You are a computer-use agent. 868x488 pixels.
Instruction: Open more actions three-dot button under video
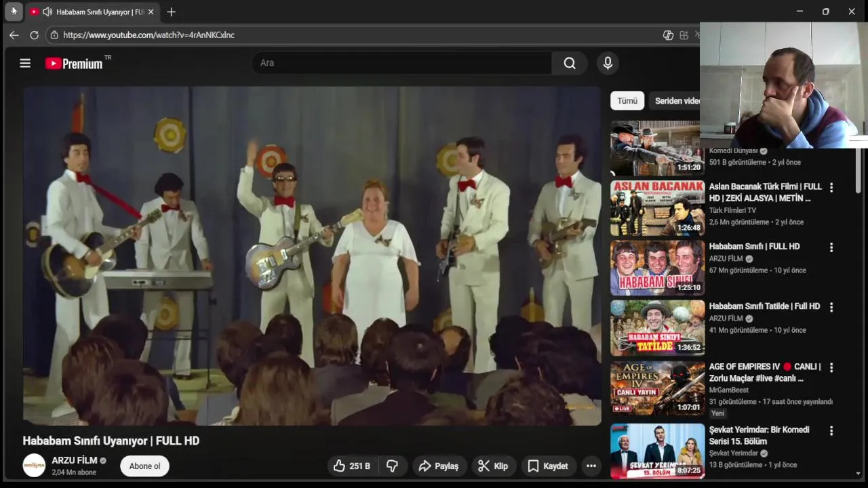(x=591, y=466)
